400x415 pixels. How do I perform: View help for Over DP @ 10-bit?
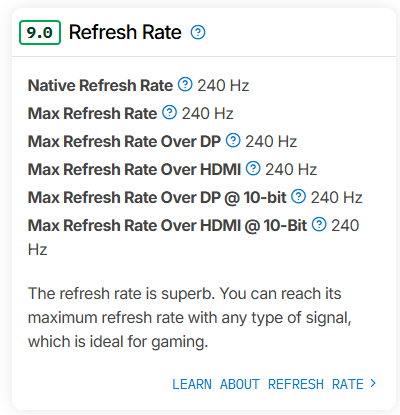(299, 196)
